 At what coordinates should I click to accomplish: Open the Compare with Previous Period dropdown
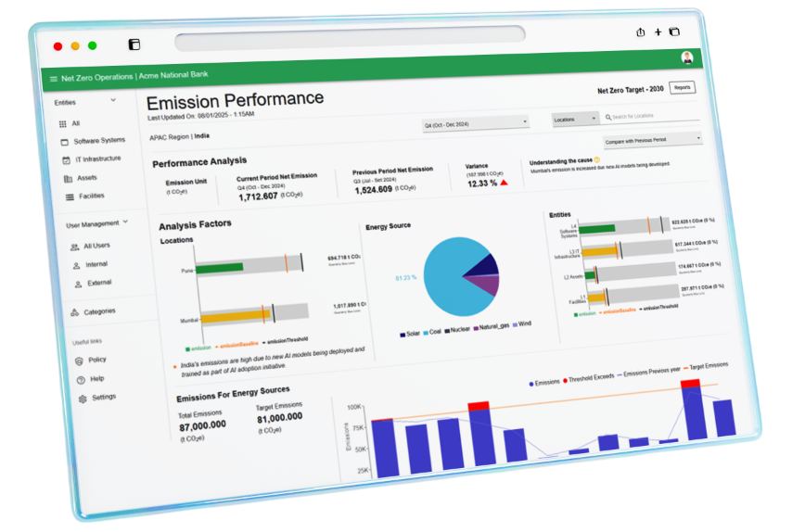coord(652,140)
